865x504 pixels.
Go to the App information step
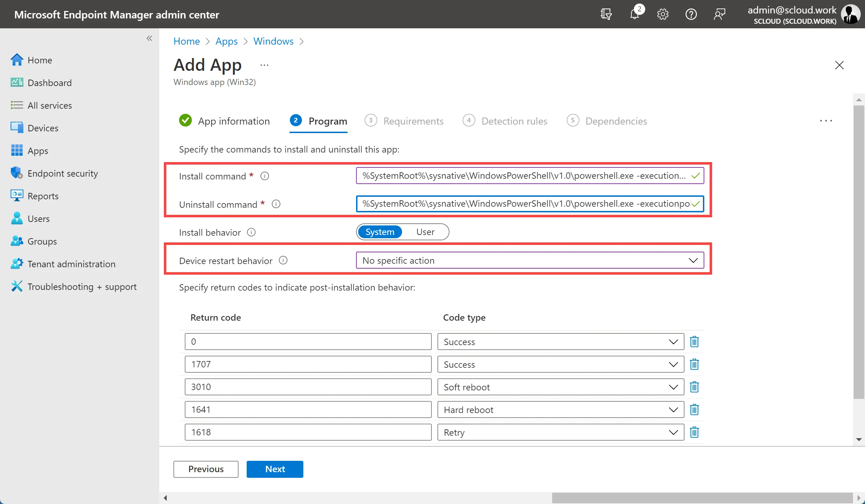tap(224, 121)
